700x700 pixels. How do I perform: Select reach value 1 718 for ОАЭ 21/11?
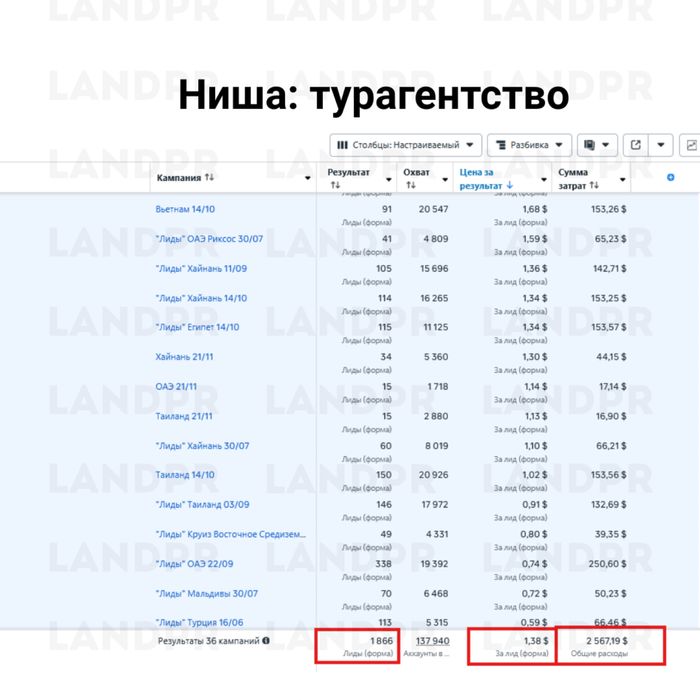point(438,387)
